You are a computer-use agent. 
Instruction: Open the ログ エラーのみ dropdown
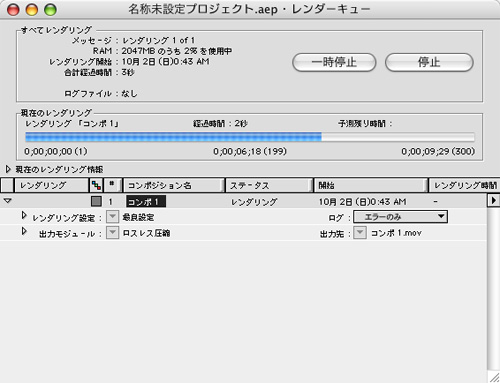tap(400, 217)
